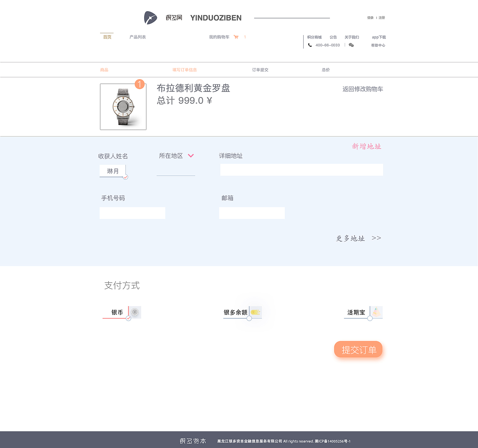The height and width of the screenshot is (448, 478).
Task: Open the 所在地区 region dropdown
Action: pos(191,156)
